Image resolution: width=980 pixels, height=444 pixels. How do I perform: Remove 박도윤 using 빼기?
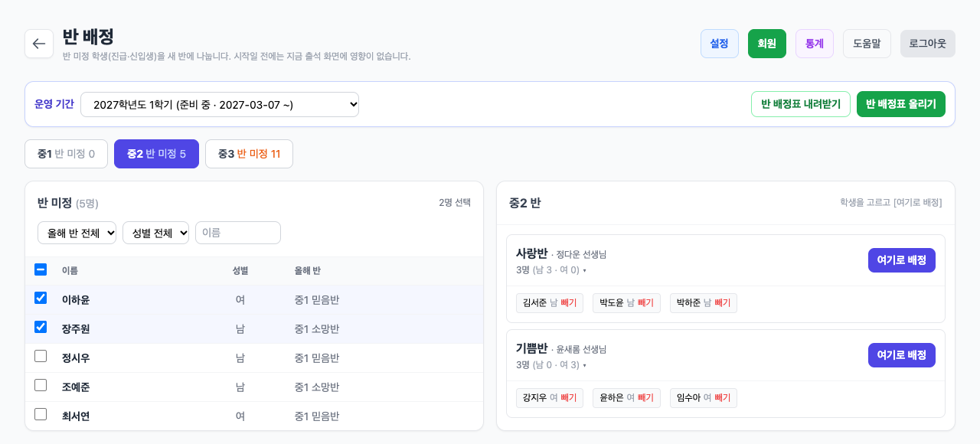[645, 303]
